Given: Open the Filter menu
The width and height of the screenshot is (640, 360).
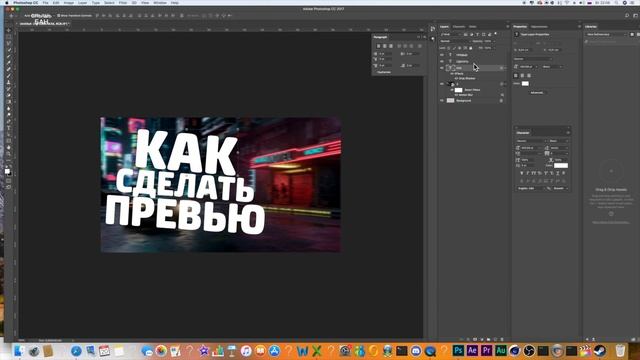Looking at the screenshot, I should click(x=123, y=2).
